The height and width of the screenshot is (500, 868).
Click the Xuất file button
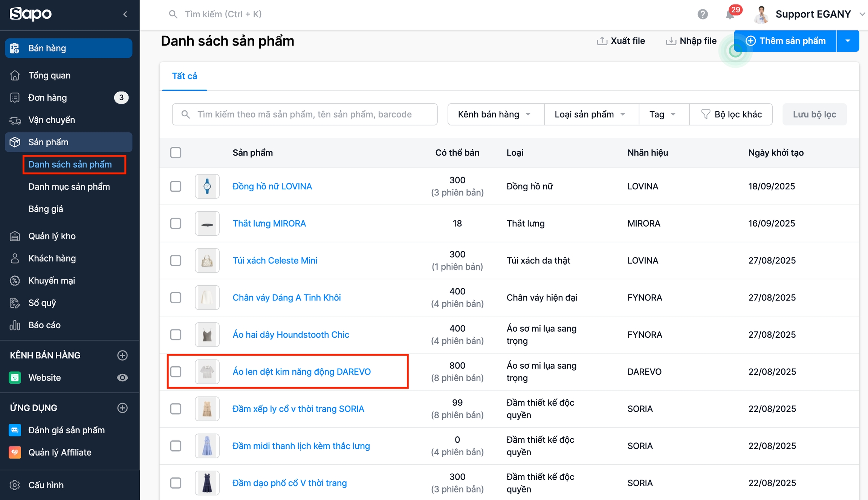tap(621, 41)
